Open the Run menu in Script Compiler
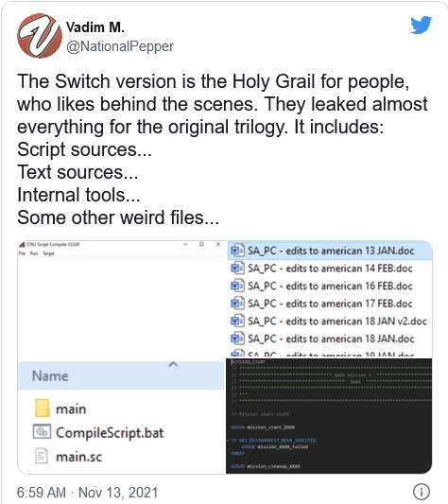The image size is (448, 504). (x=34, y=253)
